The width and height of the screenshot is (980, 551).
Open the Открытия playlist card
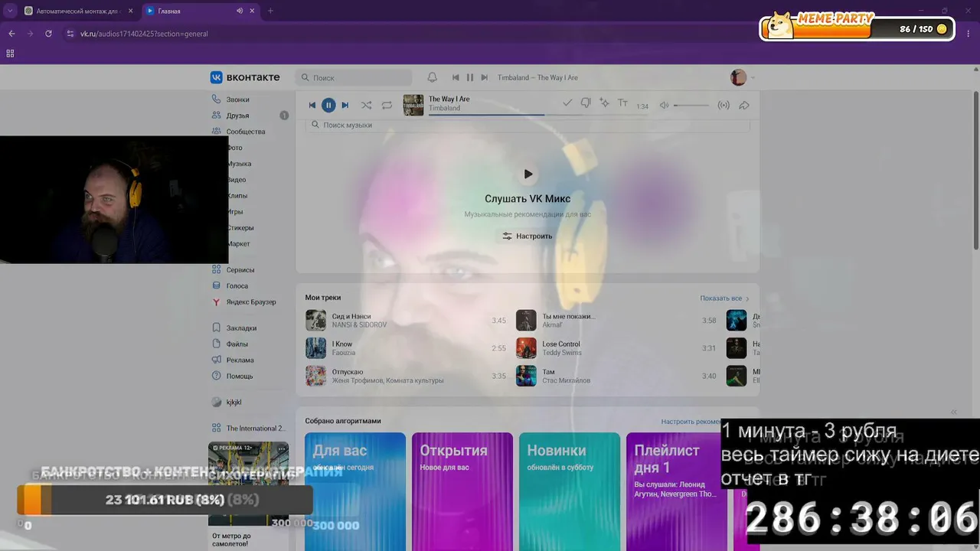tap(462, 491)
